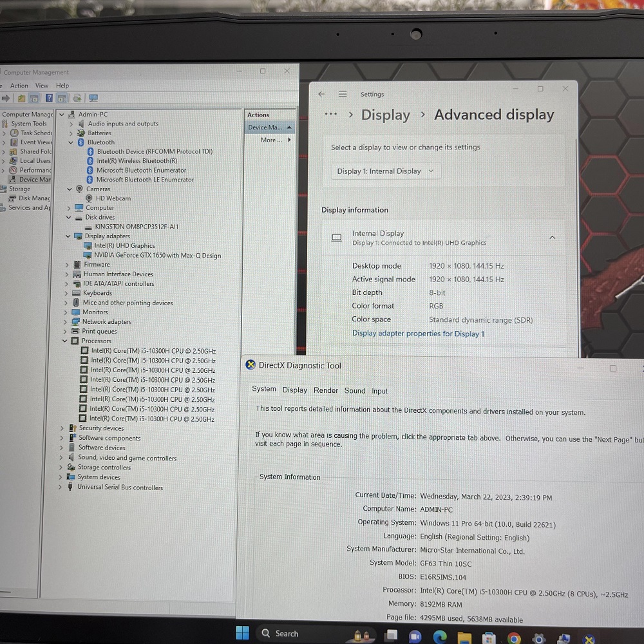
Task: Click the Update driver toolbar icon
Action: click(x=77, y=98)
